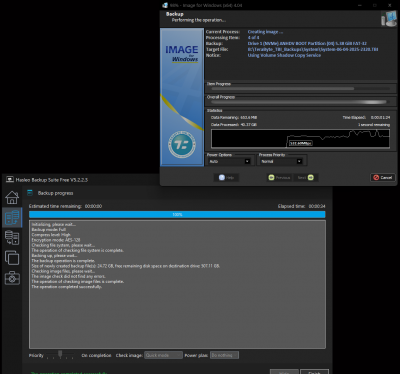Click 'The operation completed successfully.' log line

67,287
